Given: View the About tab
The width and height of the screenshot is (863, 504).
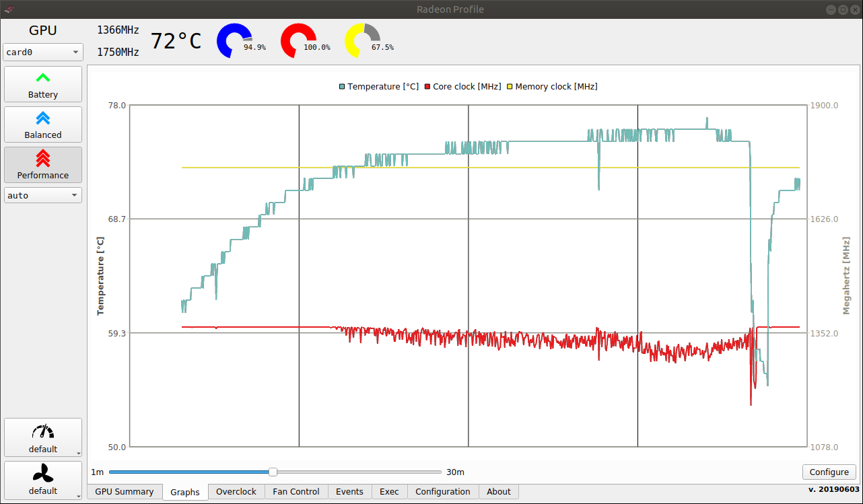Looking at the screenshot, I should tap(499, 492).
